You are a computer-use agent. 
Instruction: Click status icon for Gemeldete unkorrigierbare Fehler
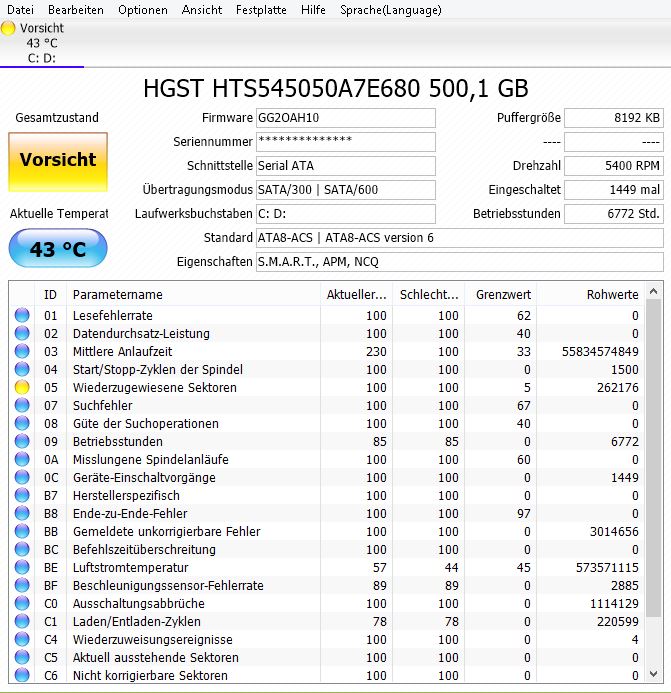(x=22, y=531)
